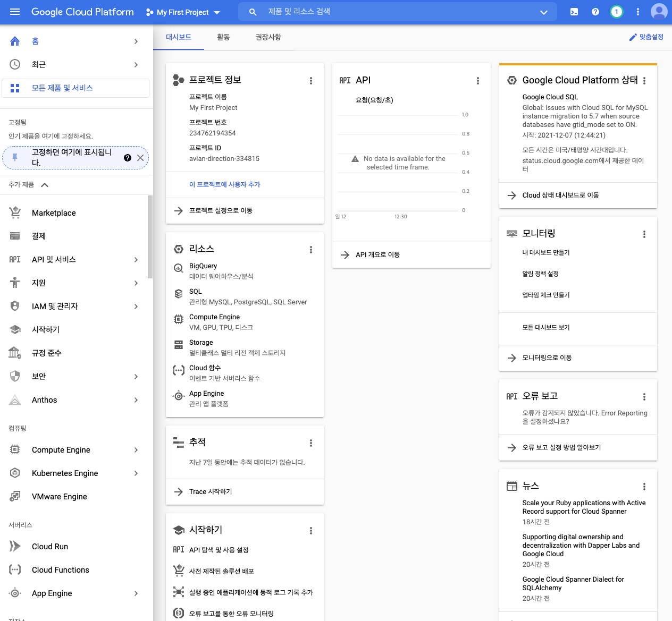Click the Marketplace cart icon in sidebar
Image resolution: width=672 pixels, height=621 pixels.
[x=15, y=212]
